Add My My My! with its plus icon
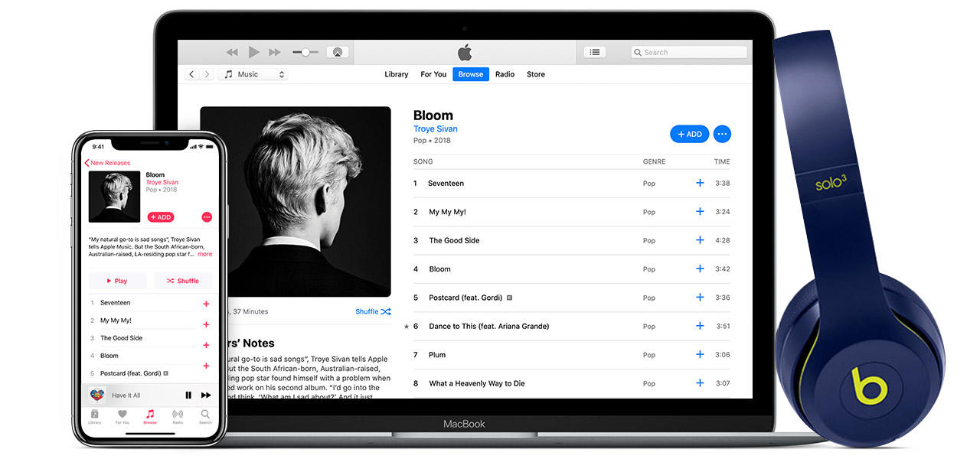980x459 pixels. (700, 211)
